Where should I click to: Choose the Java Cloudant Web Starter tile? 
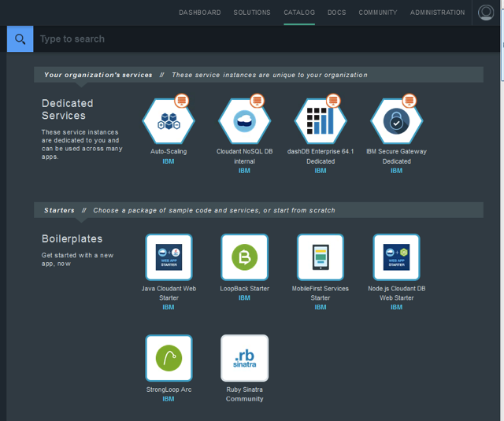pos(169,257)
